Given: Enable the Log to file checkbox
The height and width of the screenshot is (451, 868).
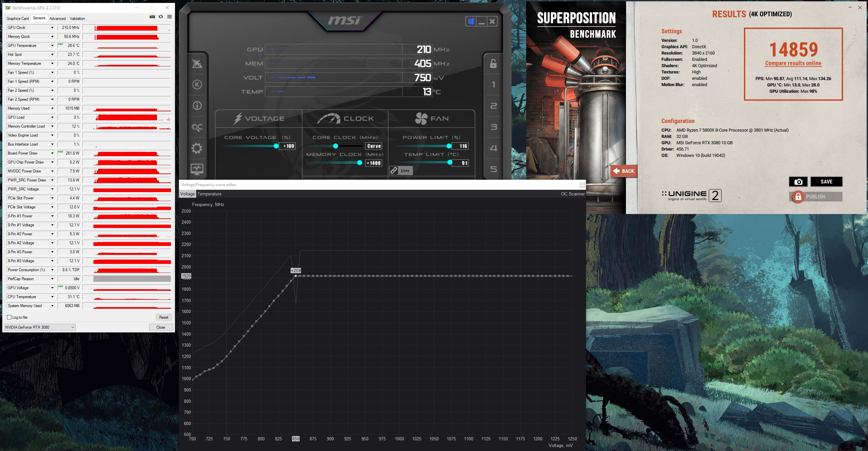Looking at the screenshot, I should pyautogui.click(x=9, y=317).
